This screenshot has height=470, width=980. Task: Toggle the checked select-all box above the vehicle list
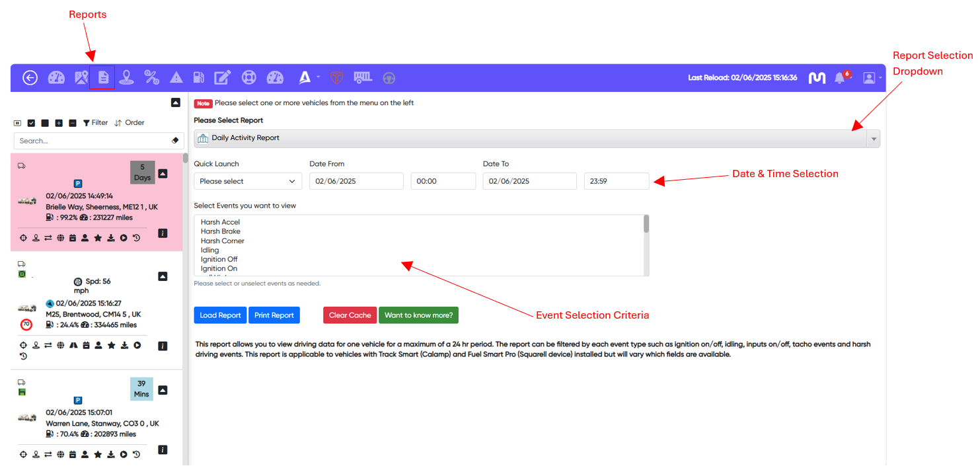[31, 122]
